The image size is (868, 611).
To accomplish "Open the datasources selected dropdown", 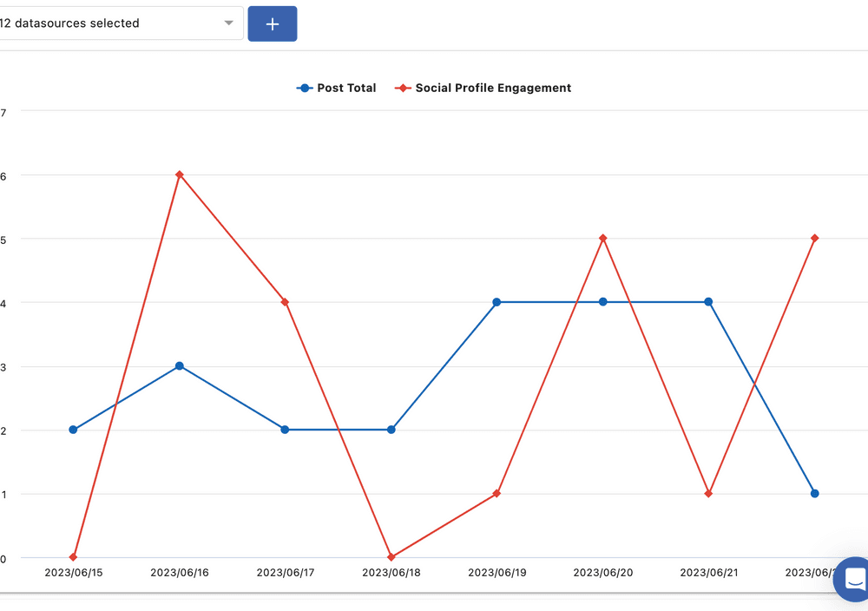I will pos(120,23).
